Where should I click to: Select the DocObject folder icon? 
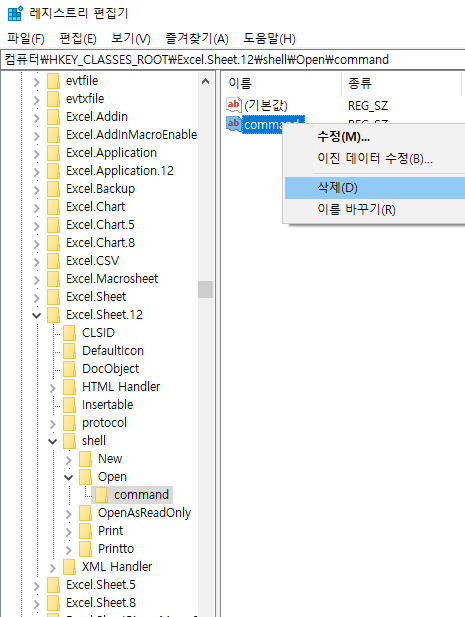click(69, 369)
